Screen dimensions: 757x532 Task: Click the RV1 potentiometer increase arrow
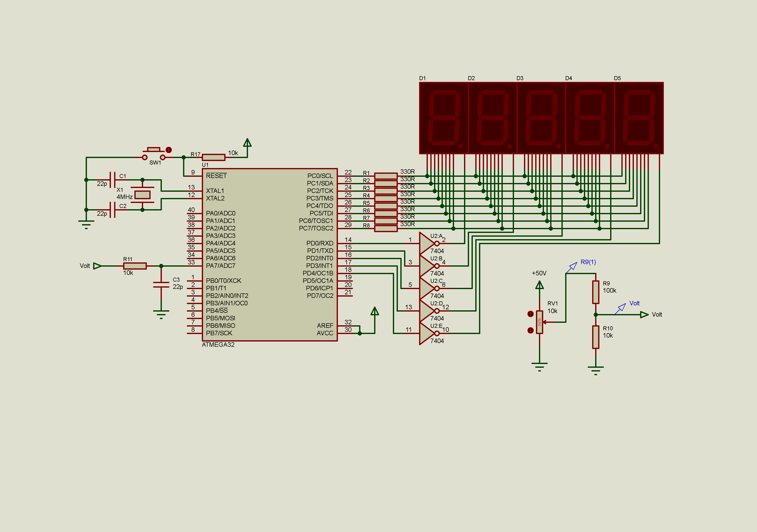point(530,314)
